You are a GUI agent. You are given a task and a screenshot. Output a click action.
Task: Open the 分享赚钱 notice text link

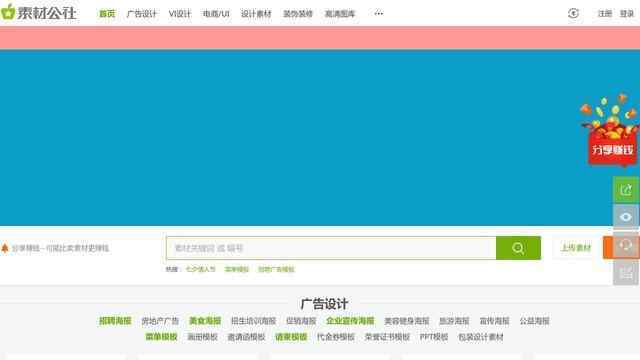coord(60,248)
